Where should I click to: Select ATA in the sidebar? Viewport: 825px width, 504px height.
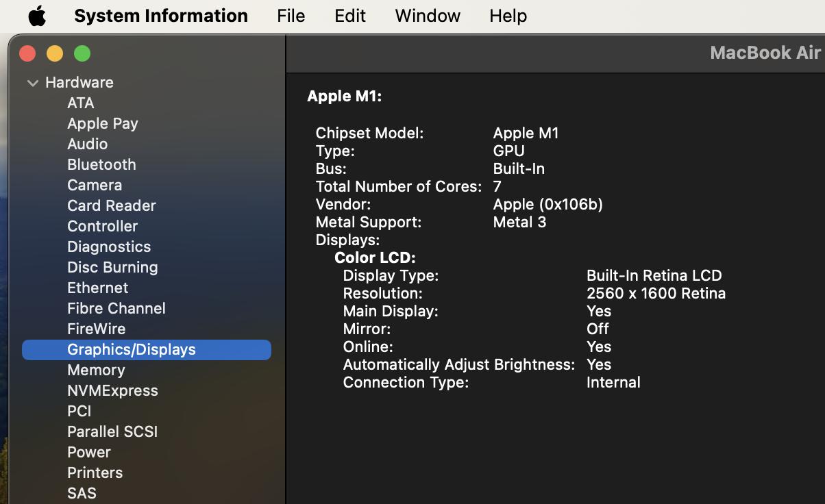click(81, 103)
